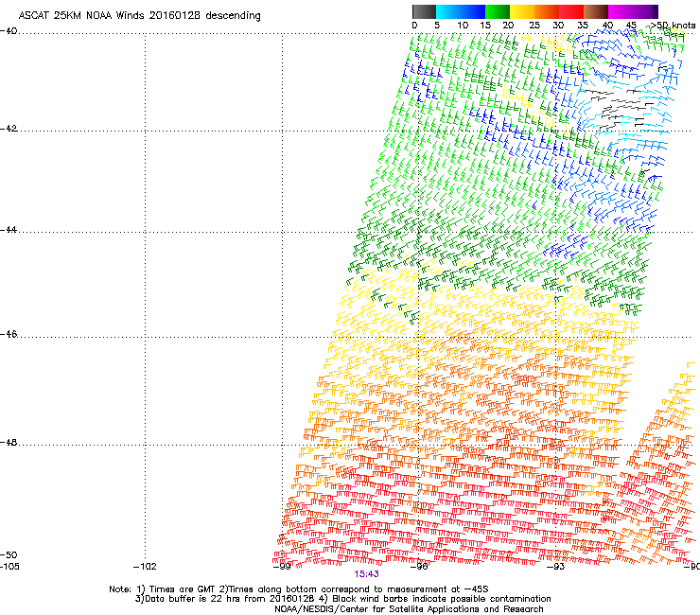Choose the brown segment of the colorbar
This screenshot has width=700, height=615.
596,11
